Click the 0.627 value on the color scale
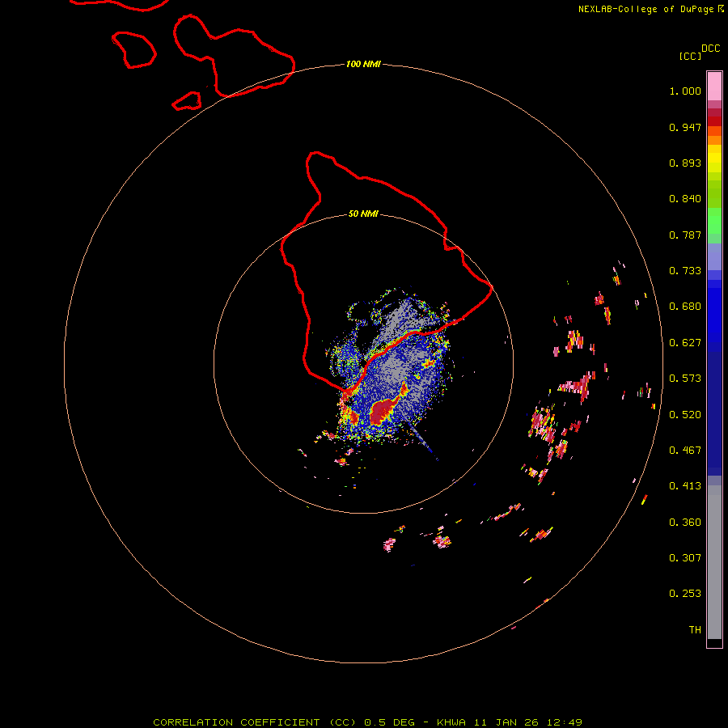 click(x=685, y=343)
